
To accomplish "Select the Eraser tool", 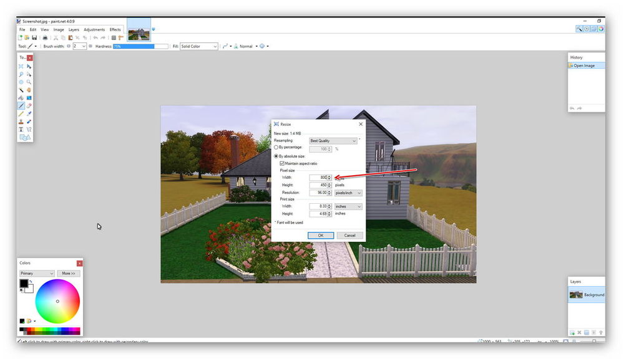I will click(29, 106).
